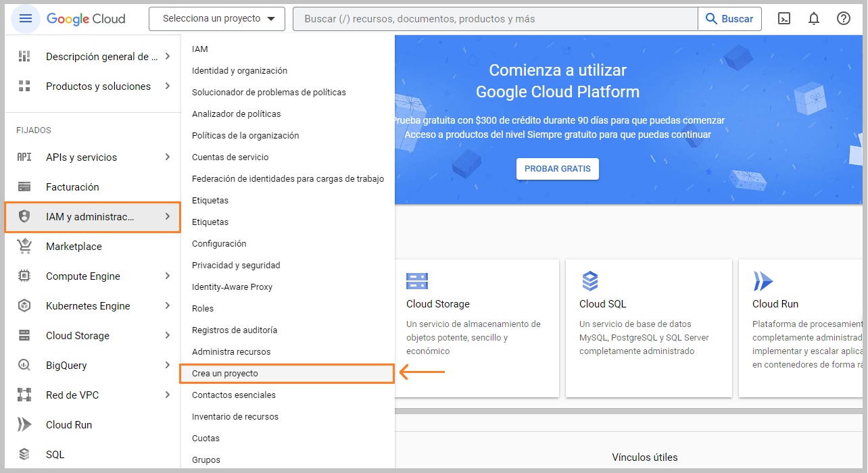
Task: Click the Google Cloud logo
Action: (86, 19)
